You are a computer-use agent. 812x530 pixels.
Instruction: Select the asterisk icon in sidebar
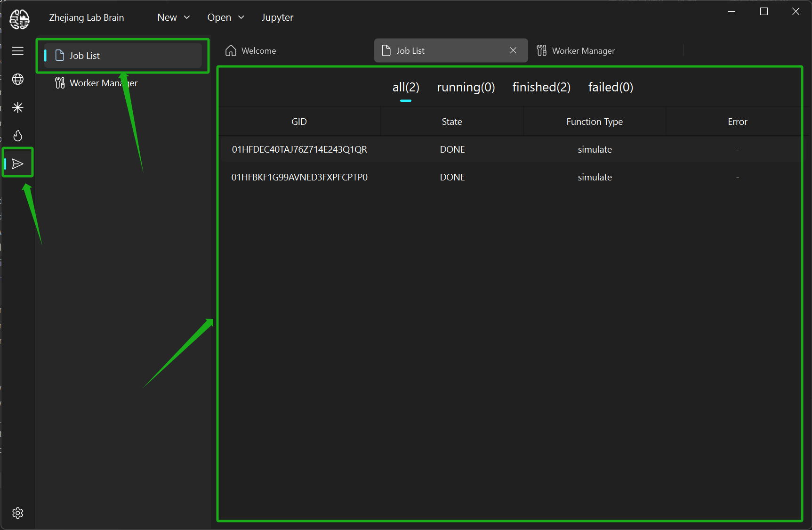[18, 107]
